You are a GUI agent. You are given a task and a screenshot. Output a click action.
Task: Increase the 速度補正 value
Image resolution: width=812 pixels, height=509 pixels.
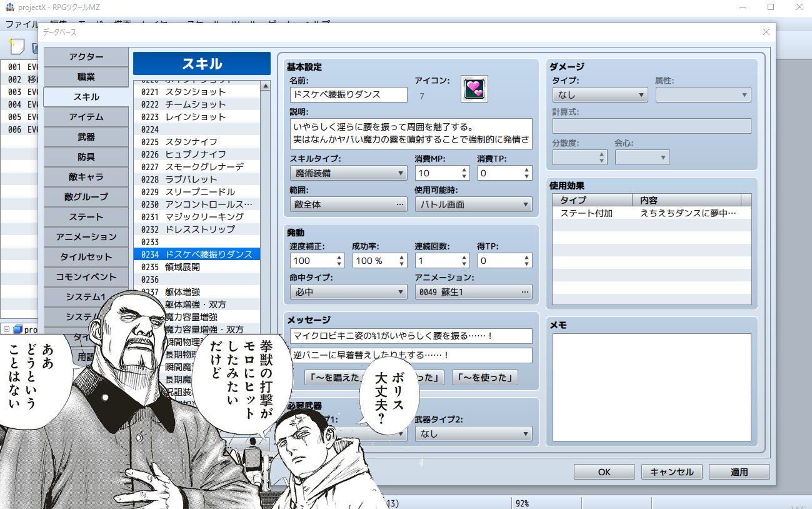pyautogui.click(x=339, y=257)
